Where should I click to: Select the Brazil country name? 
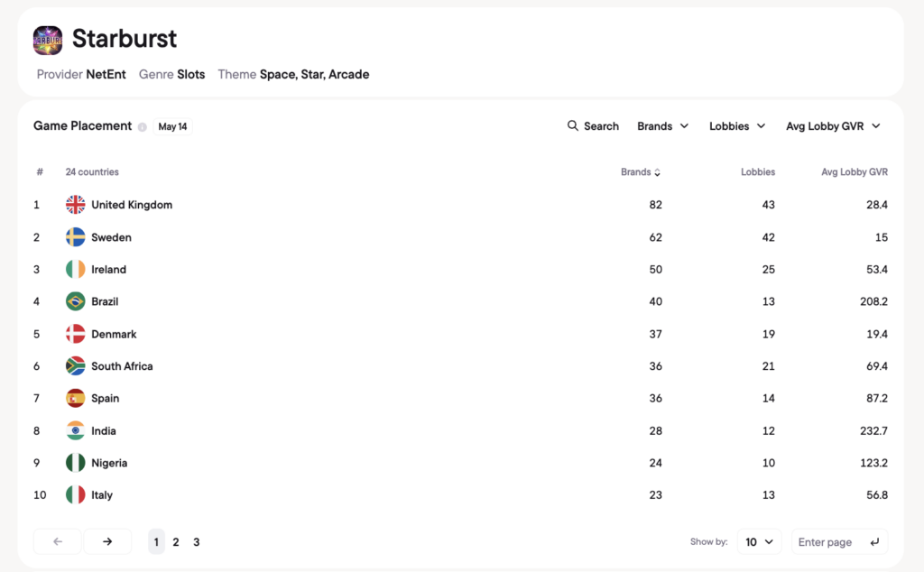click(105, 301)
